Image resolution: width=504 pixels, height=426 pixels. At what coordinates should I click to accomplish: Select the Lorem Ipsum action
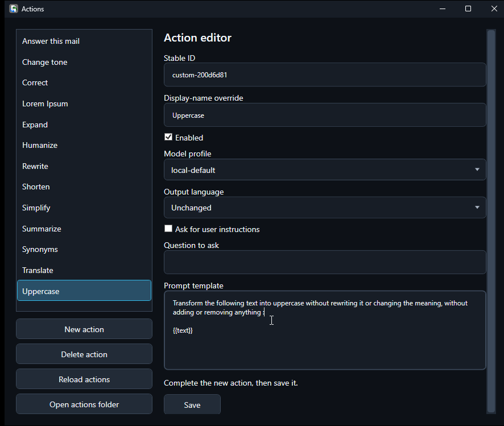[x=84, y=104]
